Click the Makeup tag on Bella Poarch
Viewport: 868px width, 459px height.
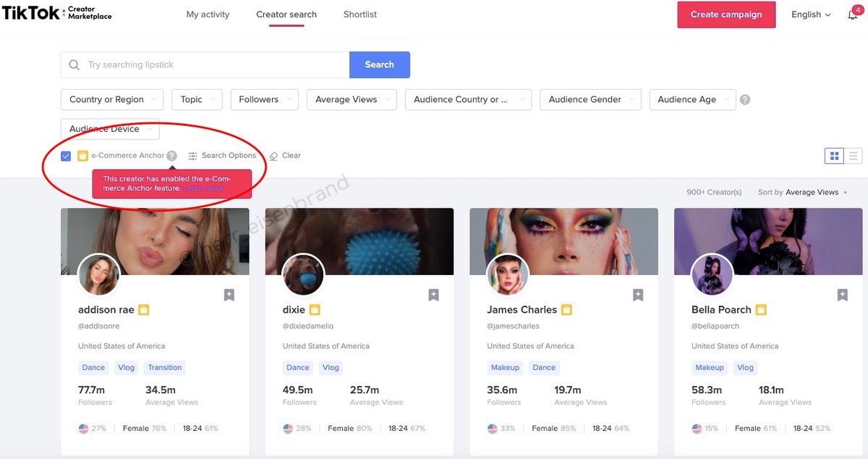(x=710, y=368)
